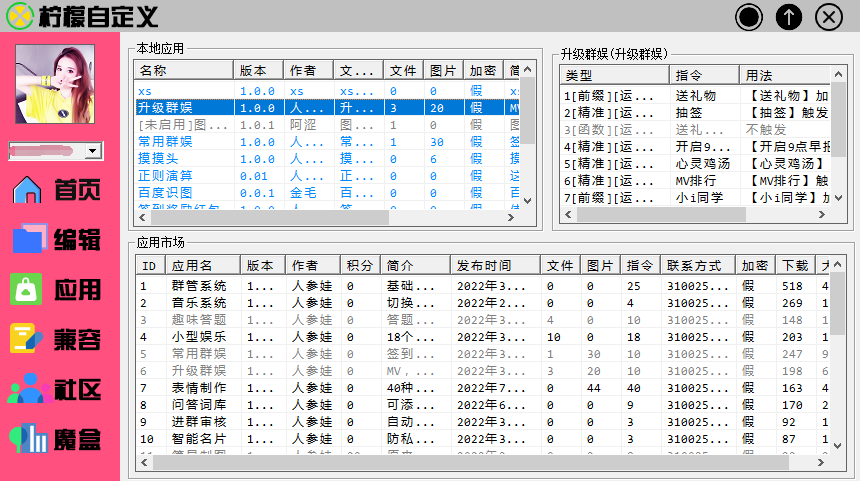Click local apps list scroll-right arrow
The image size is (860, 481).
(511, 218)
